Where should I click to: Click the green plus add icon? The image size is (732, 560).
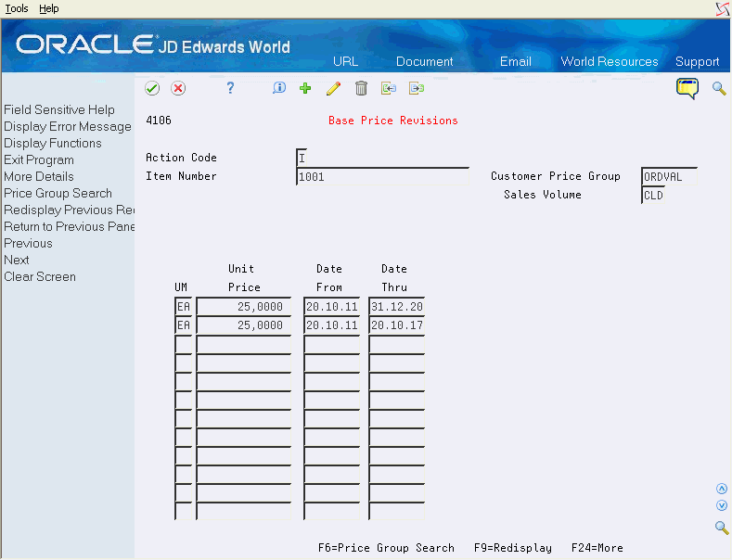[x=305, y=88]
